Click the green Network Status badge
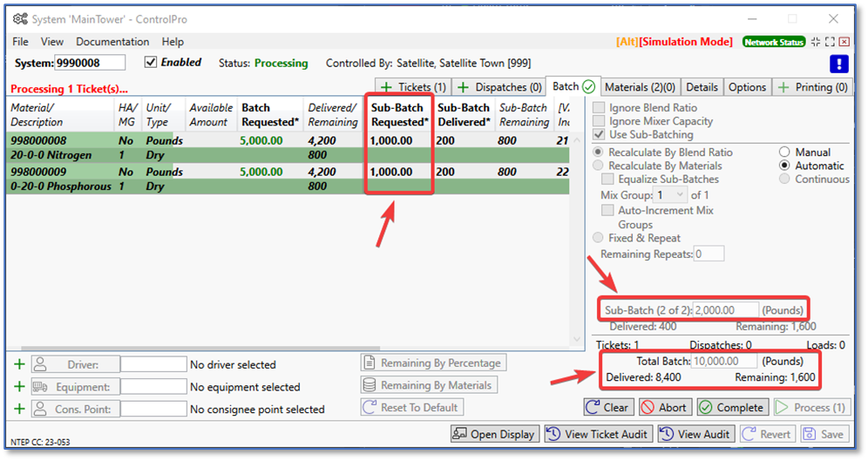The image size is (868, 461). (773, 42)
